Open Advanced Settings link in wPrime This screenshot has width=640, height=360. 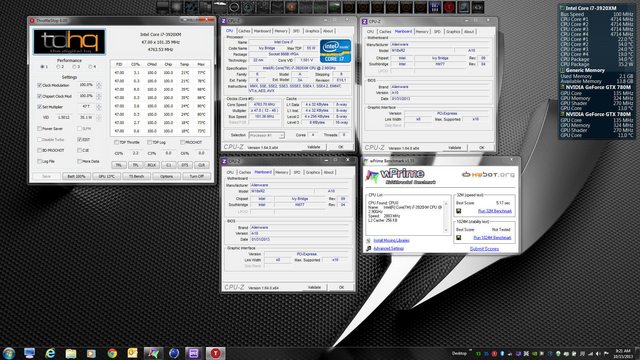click(x=388, y=249)
